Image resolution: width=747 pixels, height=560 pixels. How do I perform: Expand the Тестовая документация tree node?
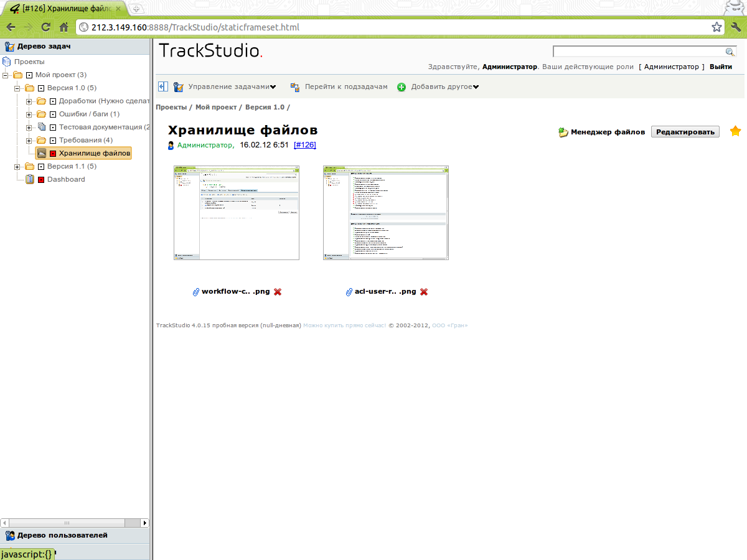tap(29, 127)
